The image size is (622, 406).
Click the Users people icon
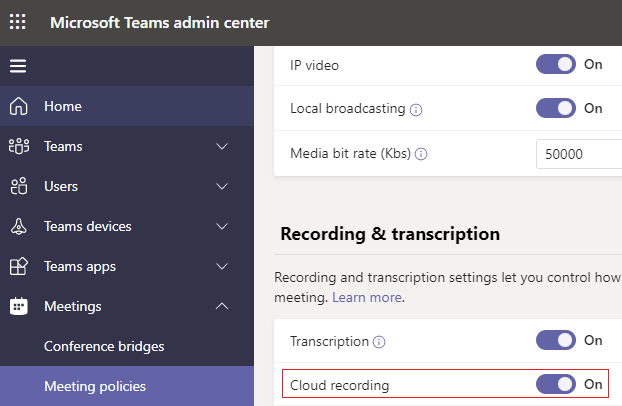click(x=19, y=187)
